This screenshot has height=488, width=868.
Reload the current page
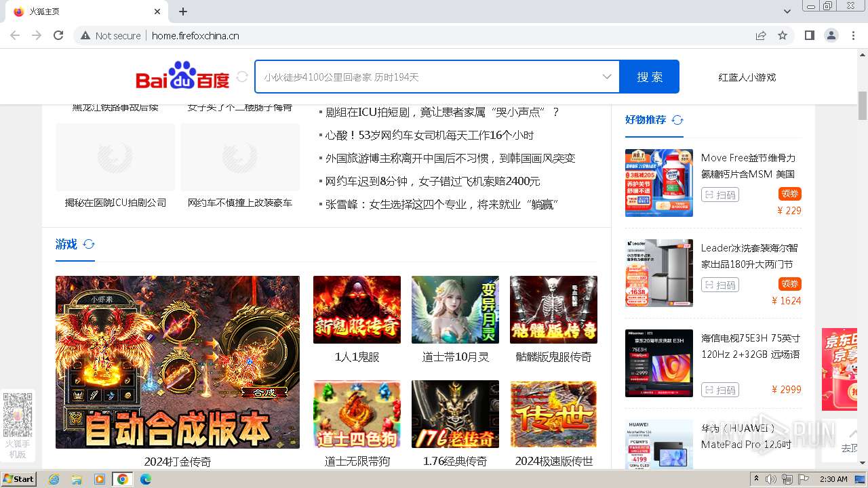click(x=58, y=35)
